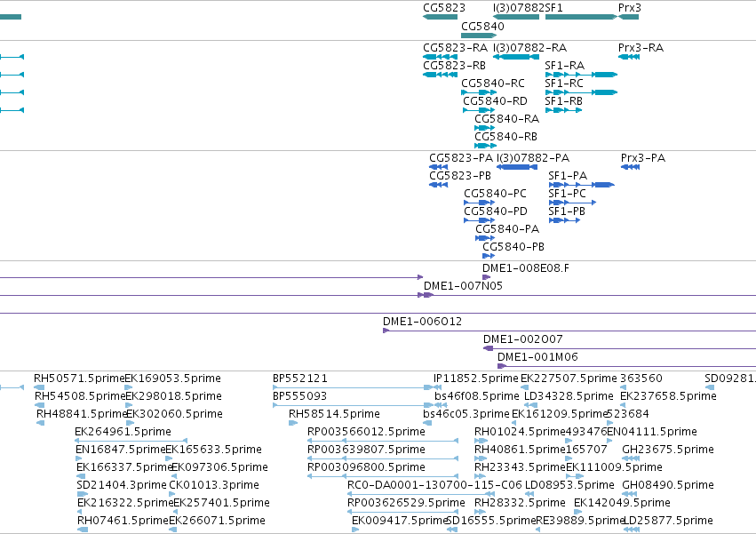Screen dimensions: 756x534
Task: Click EST RH58514.5prime
Action: tap(293, 423)
